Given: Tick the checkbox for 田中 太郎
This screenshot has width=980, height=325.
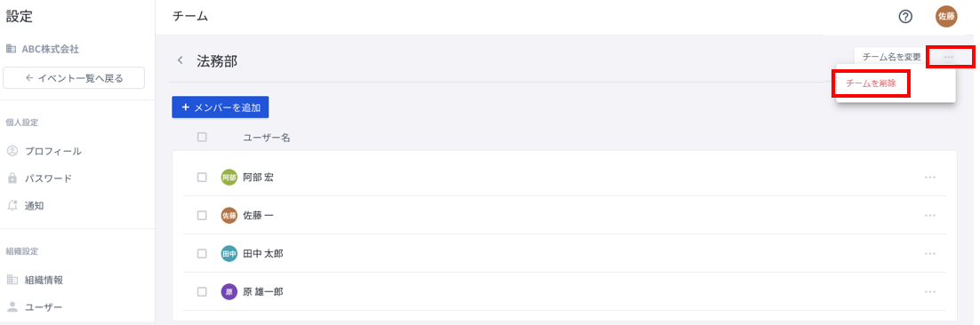Looking at the screenshot, I should 202,253.
